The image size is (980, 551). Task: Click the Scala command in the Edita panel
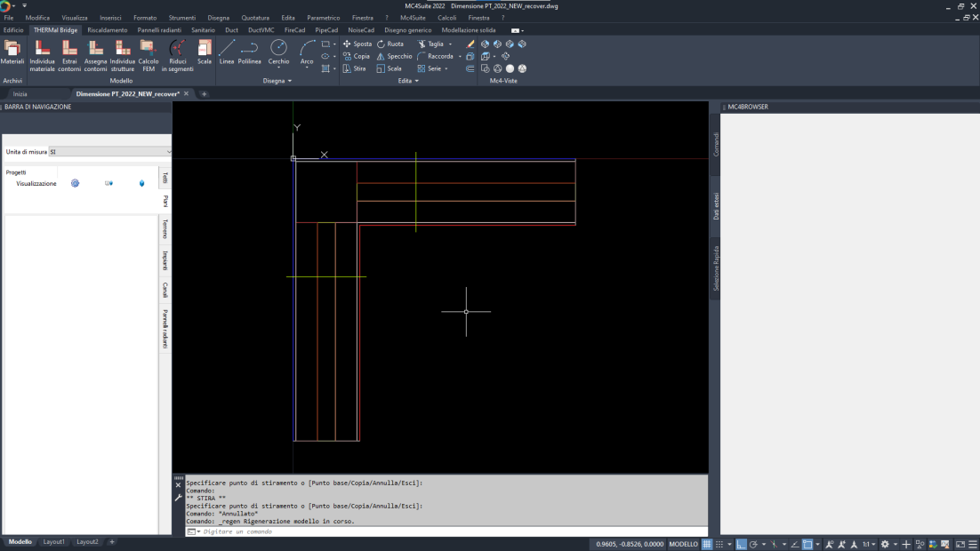click(x=389, y=68)
